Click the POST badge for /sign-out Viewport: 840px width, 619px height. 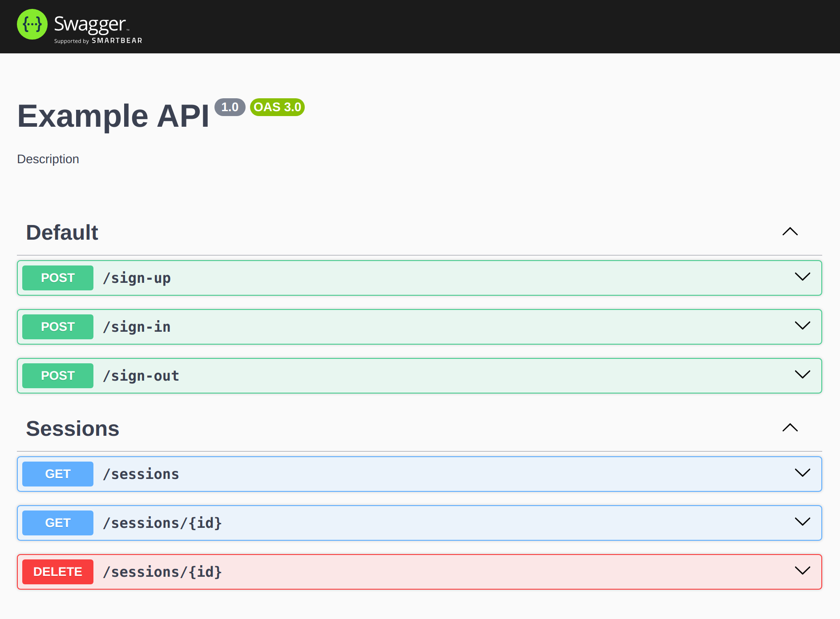click(x=58, y=376)
